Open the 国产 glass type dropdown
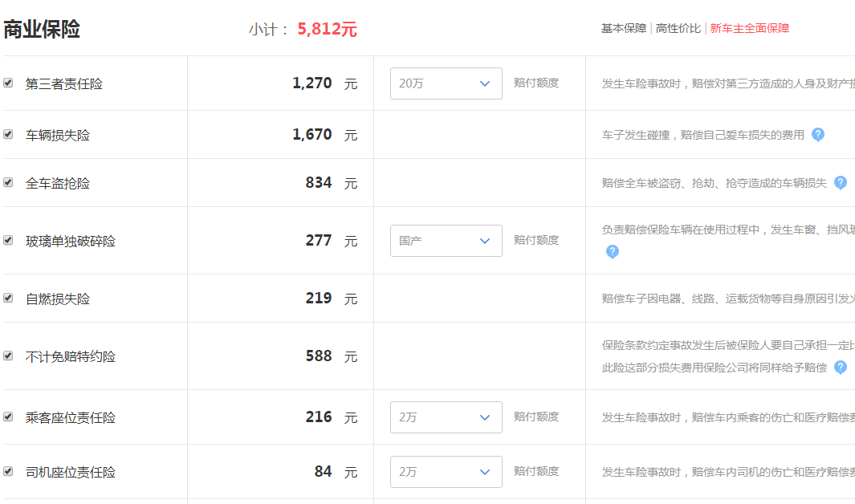This screenshot has height=504, width=855. pyautogui.click(x=446, y=241)
